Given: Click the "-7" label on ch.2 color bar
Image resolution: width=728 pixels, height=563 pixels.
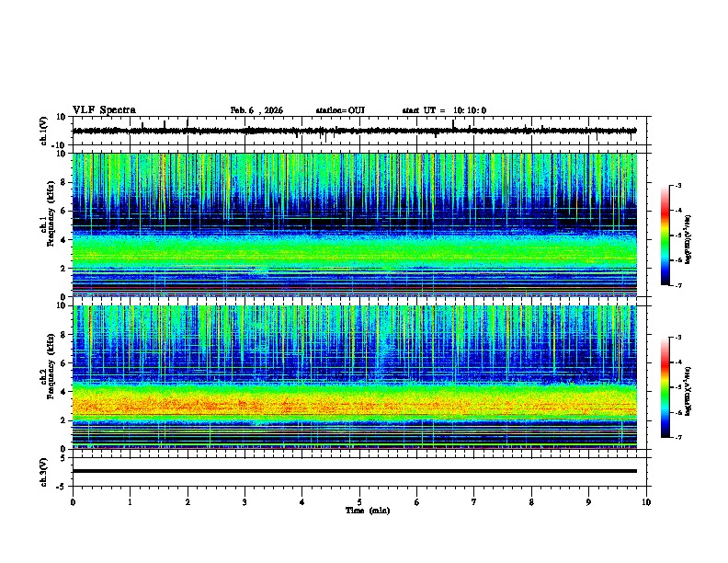Looking at the screenshot, I should point(678,437).
